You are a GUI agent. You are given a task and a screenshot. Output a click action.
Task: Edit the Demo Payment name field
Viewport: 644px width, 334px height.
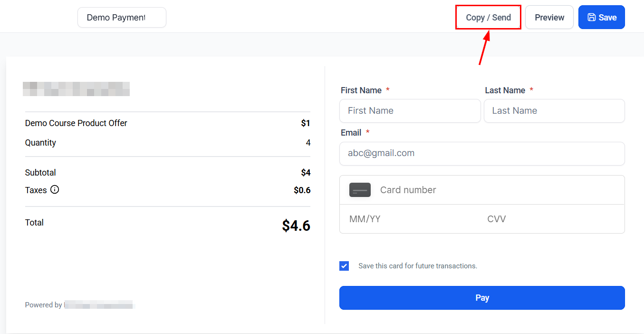122,18
